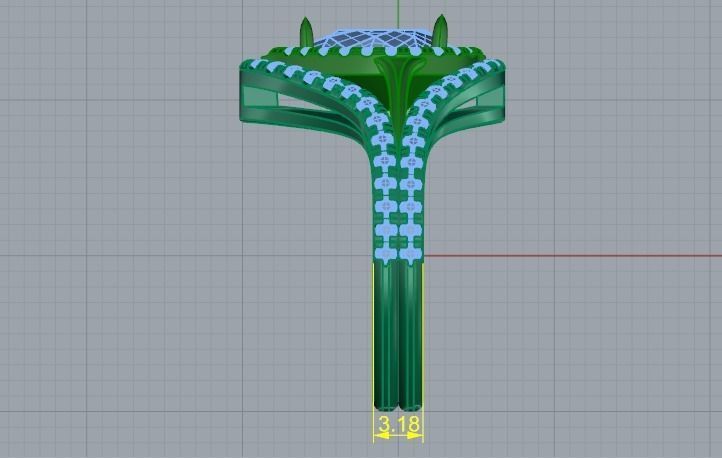Select the 3.18 dimension text

pyautogui.click(x=399, y=424)
